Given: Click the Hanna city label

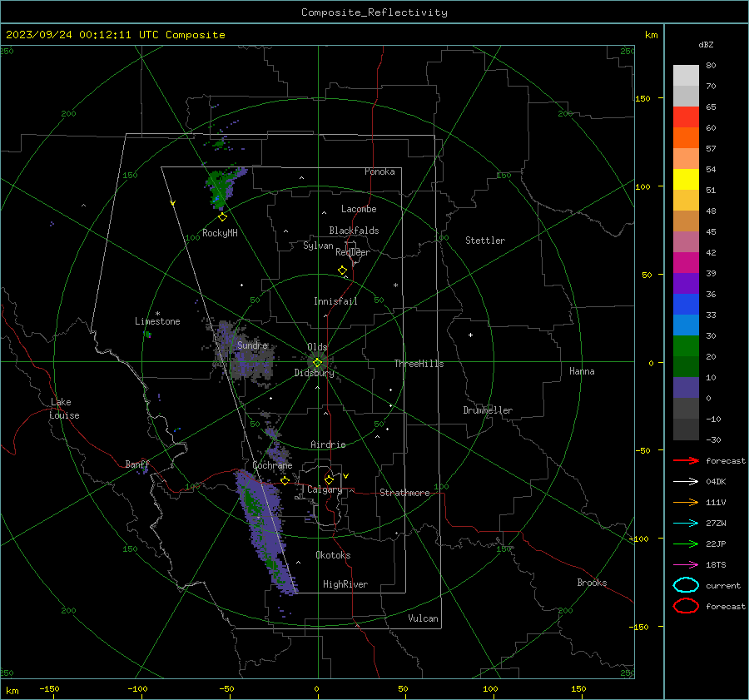Looking at the screenshot, I should 582,371.
